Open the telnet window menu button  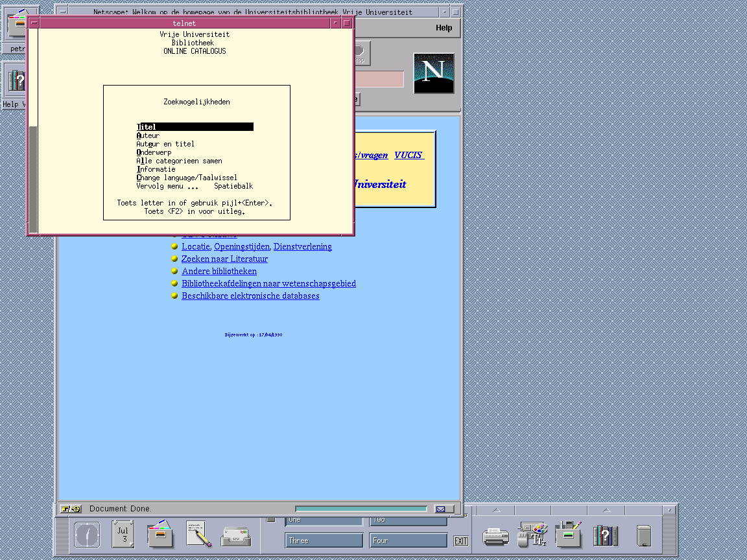point(34,23)
